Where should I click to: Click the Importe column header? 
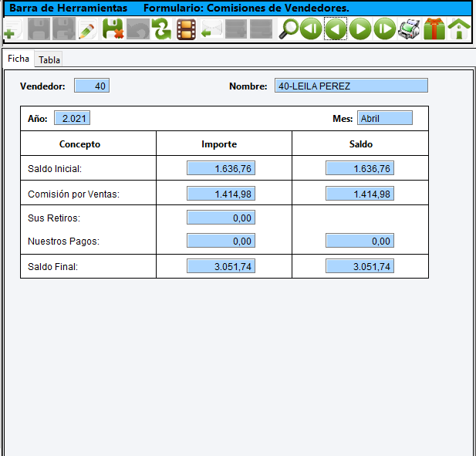click(x=219, y=144)
